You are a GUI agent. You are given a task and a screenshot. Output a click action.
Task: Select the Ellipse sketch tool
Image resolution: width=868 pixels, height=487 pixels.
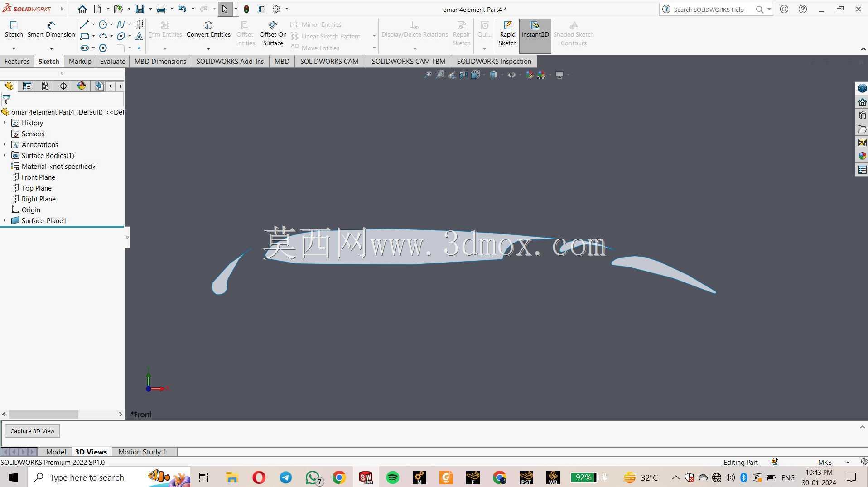pos(121,36)
